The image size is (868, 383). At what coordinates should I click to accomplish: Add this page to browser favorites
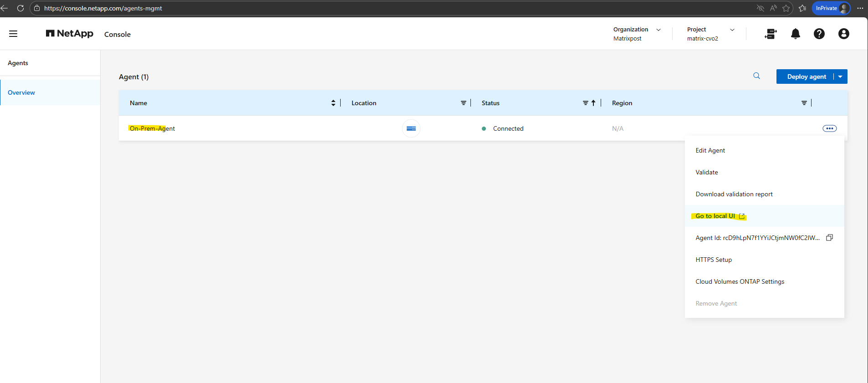pyautogui.click(x=786, y=8)
